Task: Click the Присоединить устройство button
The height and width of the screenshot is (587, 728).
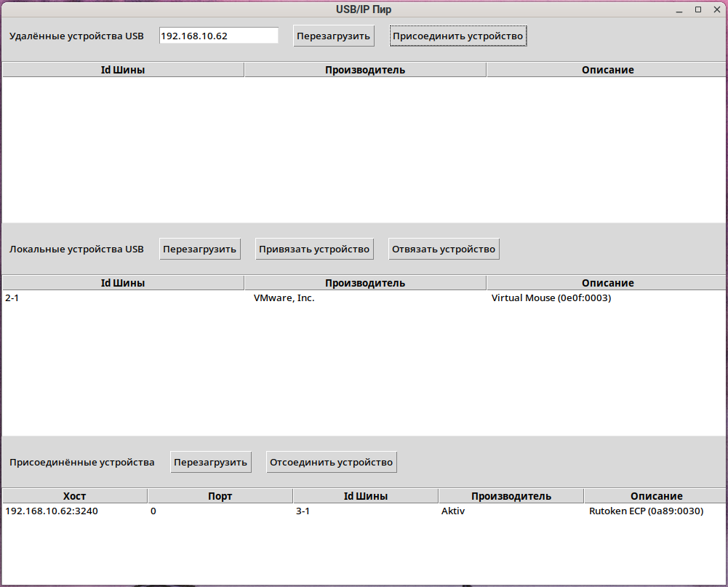Action: (457, 36)
